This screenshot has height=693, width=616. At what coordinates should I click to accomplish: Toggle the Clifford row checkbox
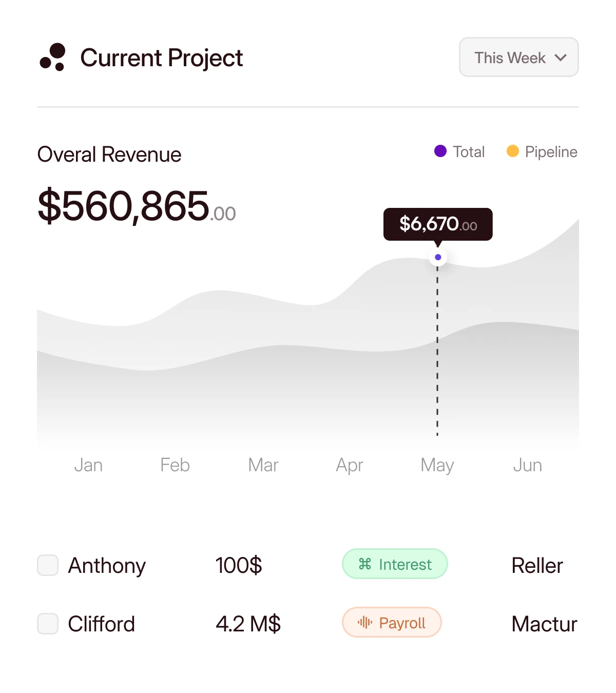[x=48, y=624]
